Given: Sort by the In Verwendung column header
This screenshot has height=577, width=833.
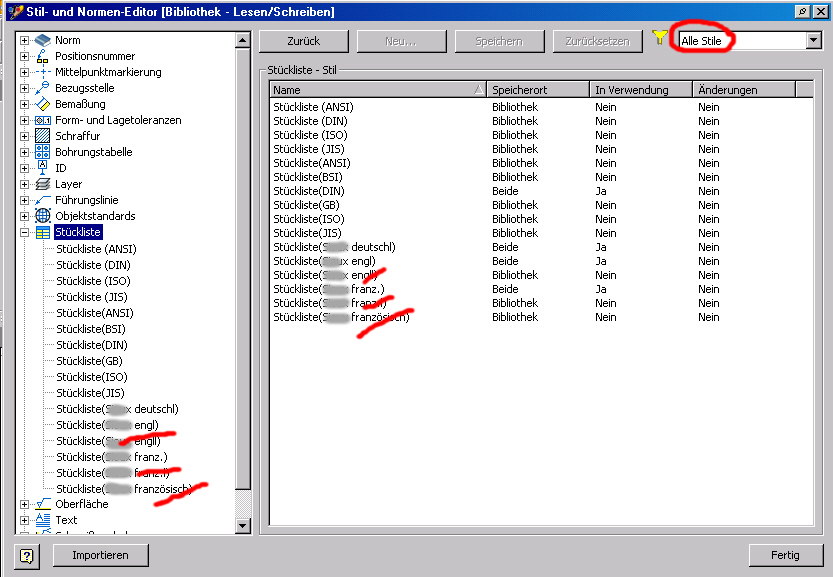Looking at the screenshot, I should point(641,90).
